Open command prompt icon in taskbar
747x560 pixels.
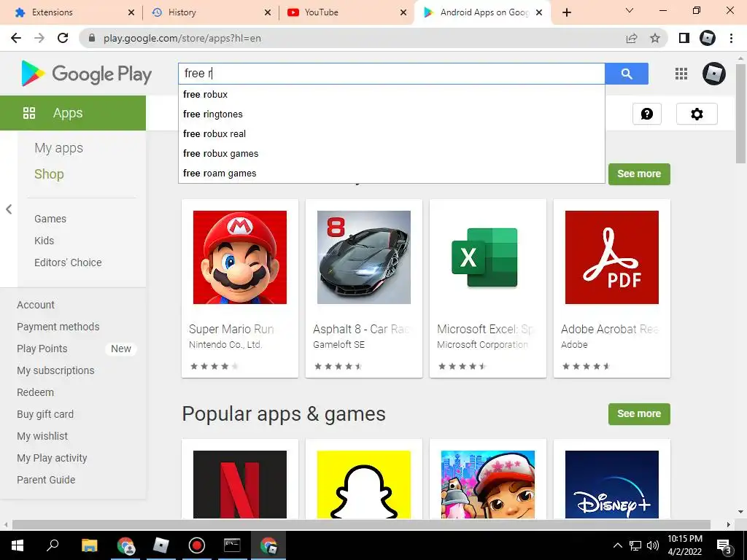232,545
